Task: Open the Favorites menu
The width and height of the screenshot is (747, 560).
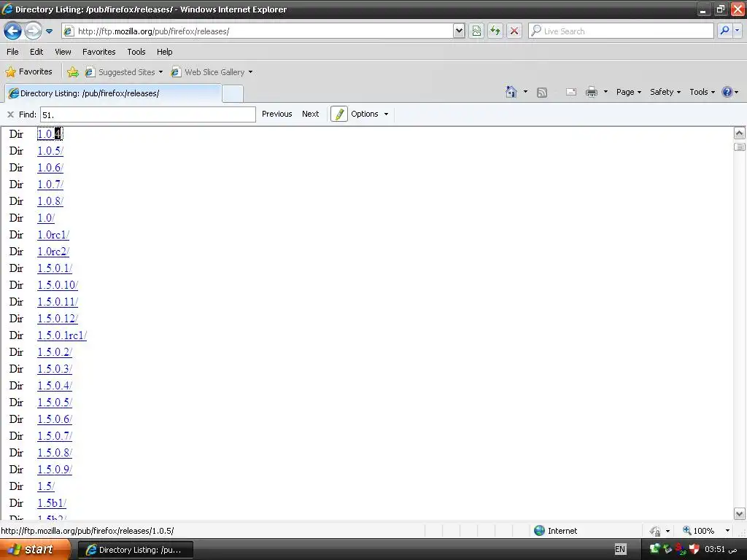Action: pyautogui.click(x=99, y=52)
